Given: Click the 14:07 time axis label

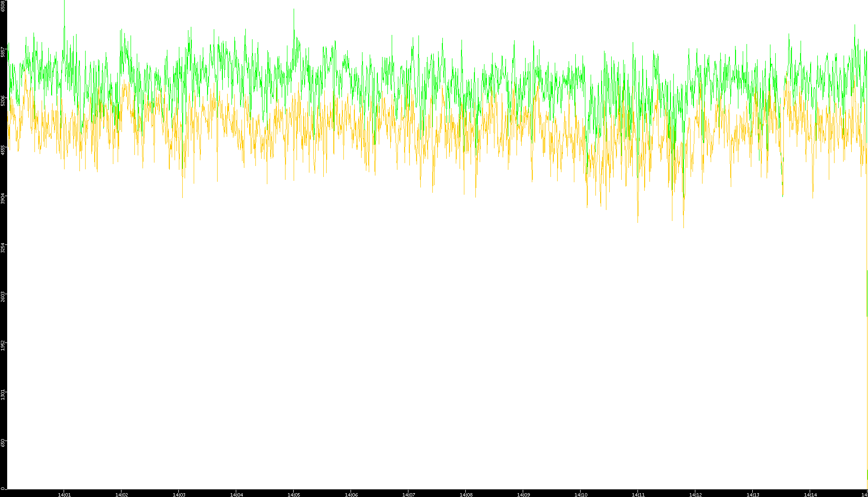Looking at the screenshot, I should [x=408, y=495].
